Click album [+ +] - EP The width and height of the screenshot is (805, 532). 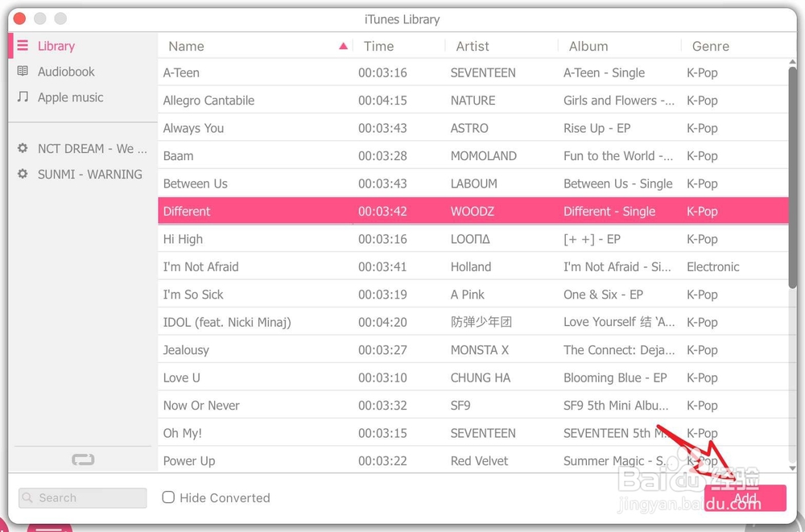pyautogui.click(x=592, y=239)
